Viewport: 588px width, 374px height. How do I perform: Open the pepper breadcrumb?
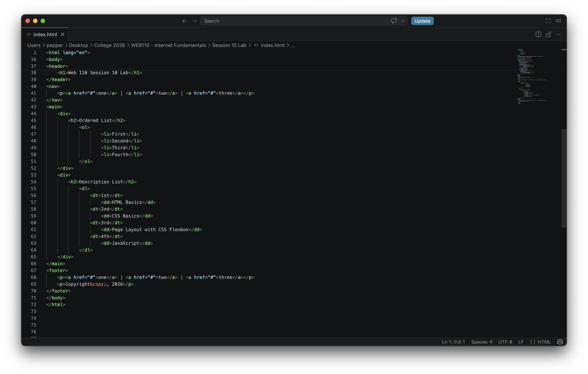click(55, 45)
